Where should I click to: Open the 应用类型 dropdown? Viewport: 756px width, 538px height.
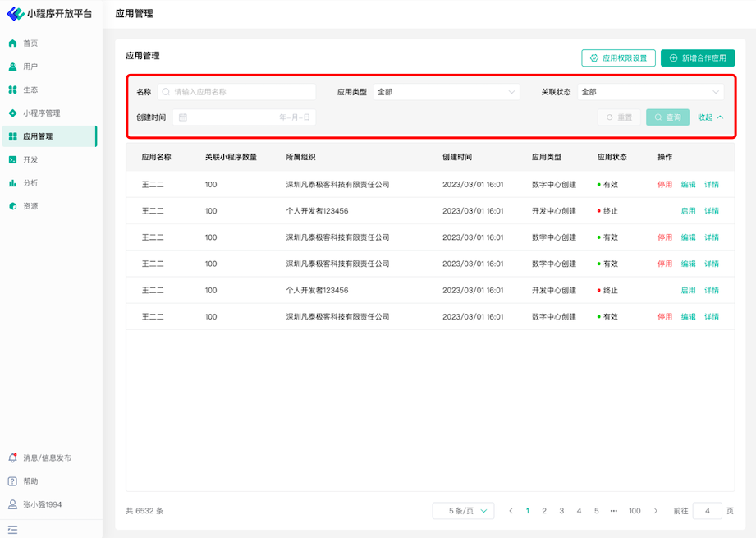(x=446, y=92)
